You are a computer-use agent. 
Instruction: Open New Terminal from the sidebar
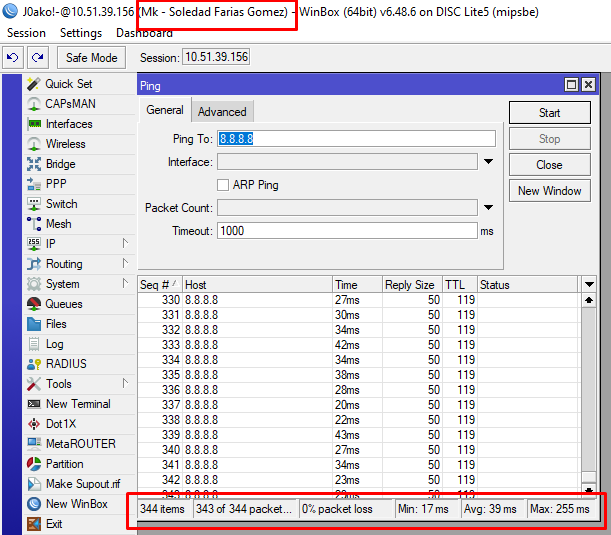pyautogui.click(x=34, y=404)
